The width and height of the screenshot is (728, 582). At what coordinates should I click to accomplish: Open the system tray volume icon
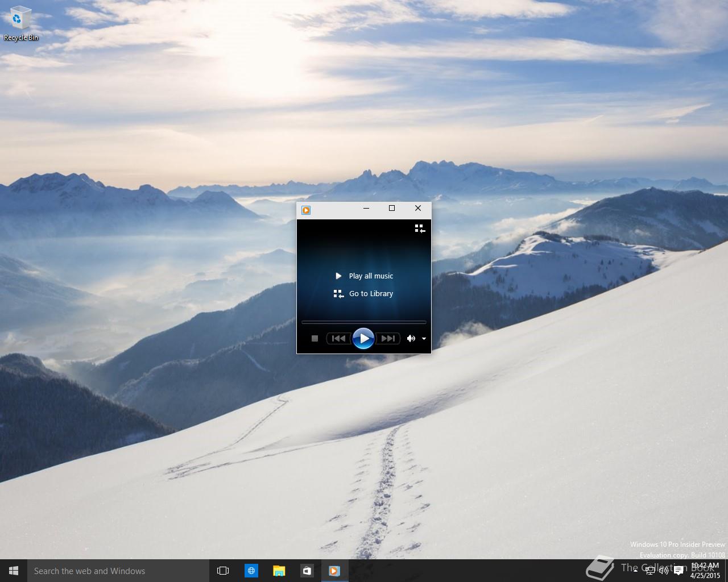(663, 571)
